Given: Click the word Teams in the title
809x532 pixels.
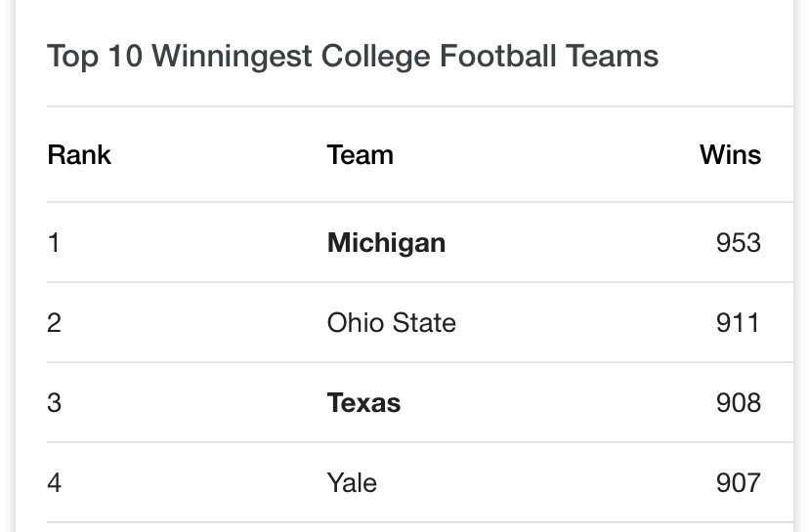Looking at the screenshot, I should tap(612, 56).
